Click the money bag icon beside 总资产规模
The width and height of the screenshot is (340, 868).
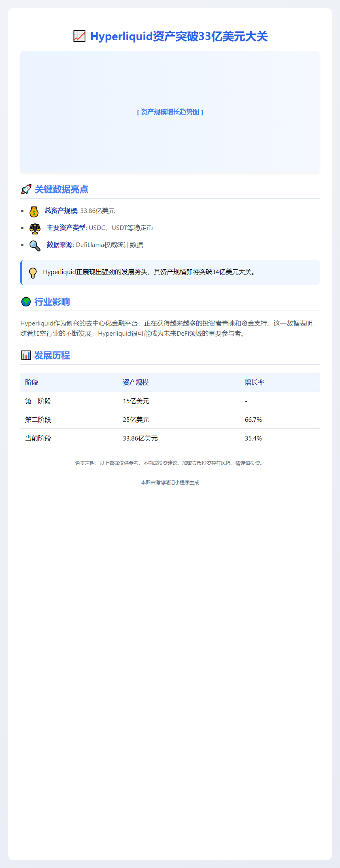[x=34, y=211]
